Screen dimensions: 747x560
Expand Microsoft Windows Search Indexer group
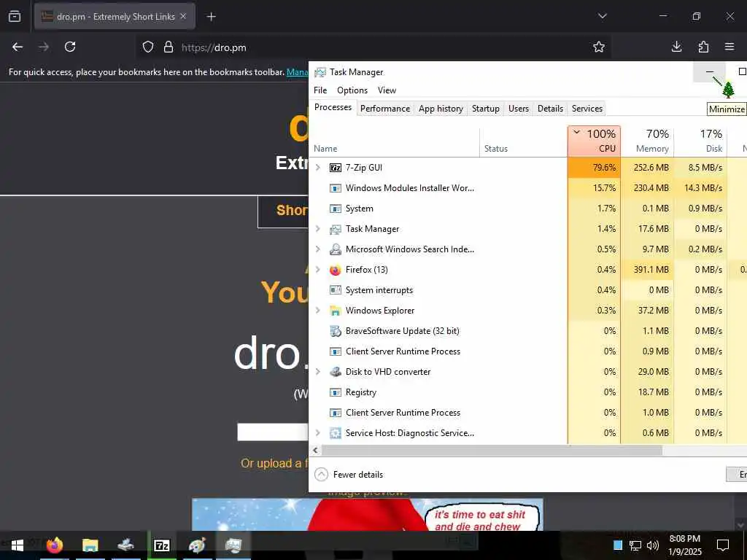[318, 249]
